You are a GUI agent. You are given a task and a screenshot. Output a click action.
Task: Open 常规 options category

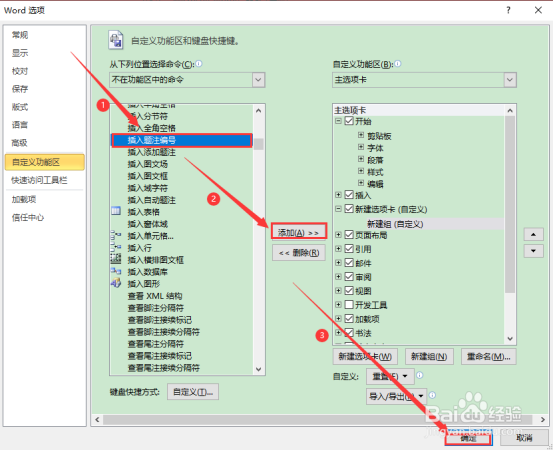click(20, 35)
